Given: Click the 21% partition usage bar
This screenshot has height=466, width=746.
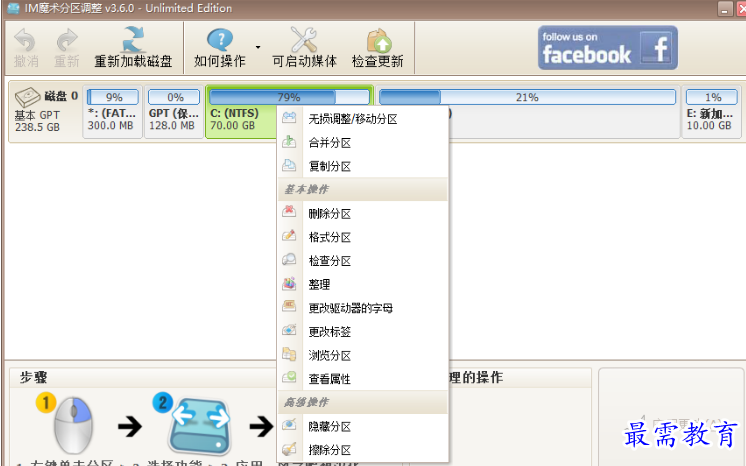Looking at the screenshot, I should (527, 97).
